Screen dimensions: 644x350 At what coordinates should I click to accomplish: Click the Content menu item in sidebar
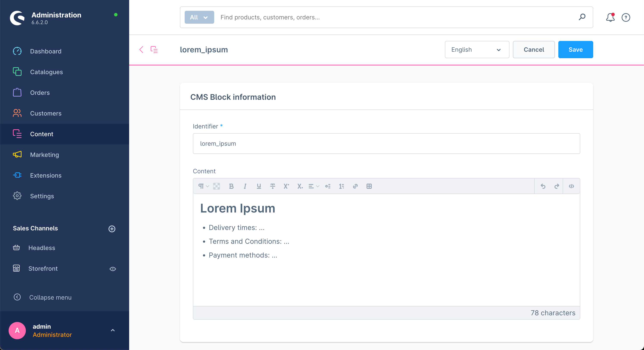click(x=42, y=134)
